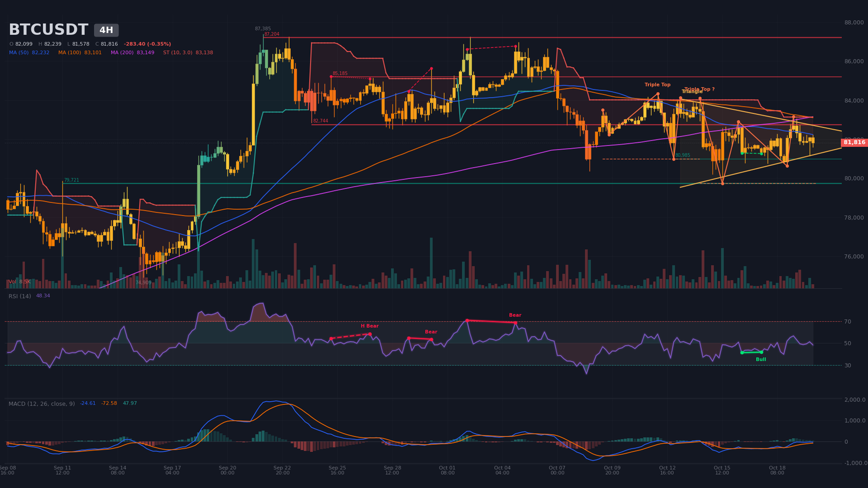Click the 87,385 high price label
868x488 pixels.
(x=263, y=29)
